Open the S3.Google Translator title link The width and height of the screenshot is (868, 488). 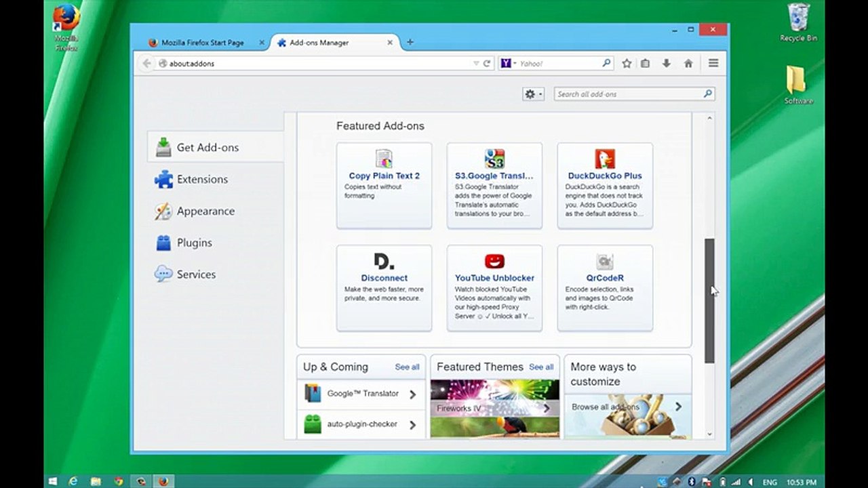click(x=494, y=176)
